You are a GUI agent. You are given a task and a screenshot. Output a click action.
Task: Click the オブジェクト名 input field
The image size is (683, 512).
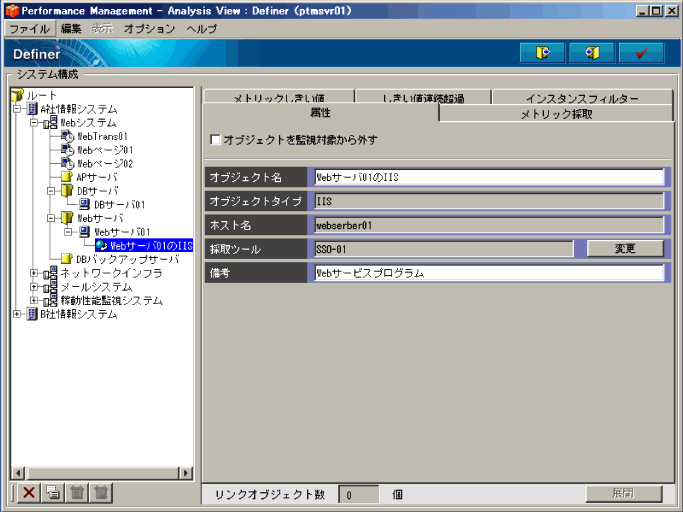coord(489,177)
